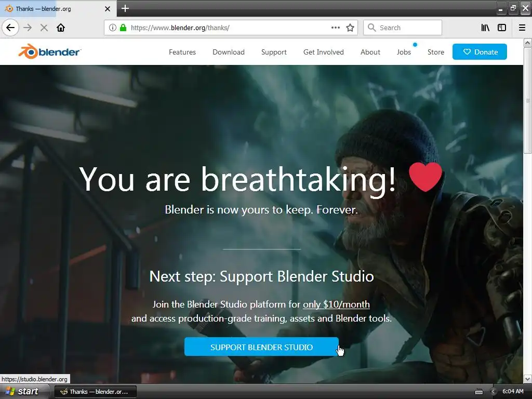This screenshot has height=399, width=532.
Task: Open the Jobs navigation item
Action: [x=404, y=52]
